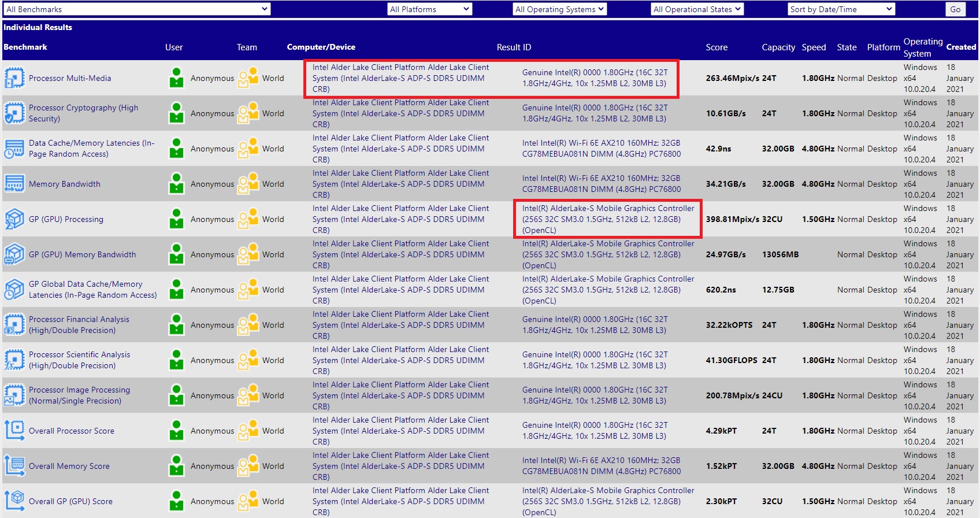The image size is (980, 518).
Task: Click the Go button
Action: (955, 9)
